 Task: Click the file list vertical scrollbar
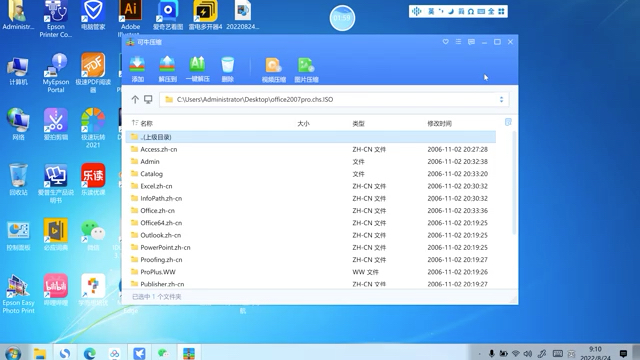(514, 183)
